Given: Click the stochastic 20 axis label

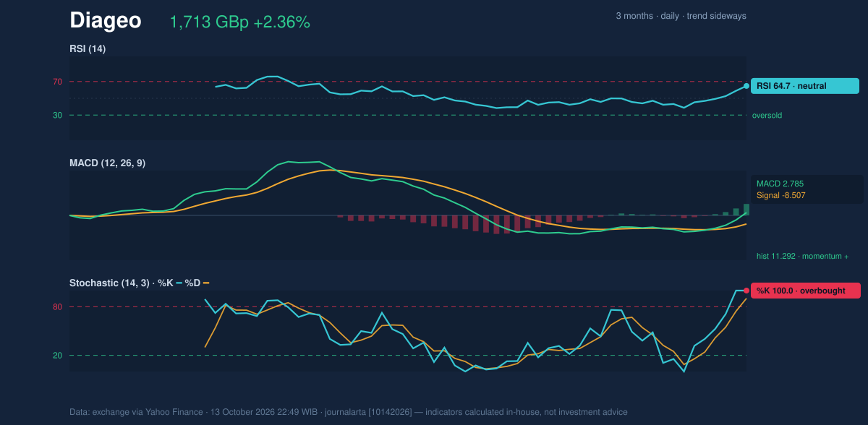Looking at the screenshot, I should tap(57, 356).
